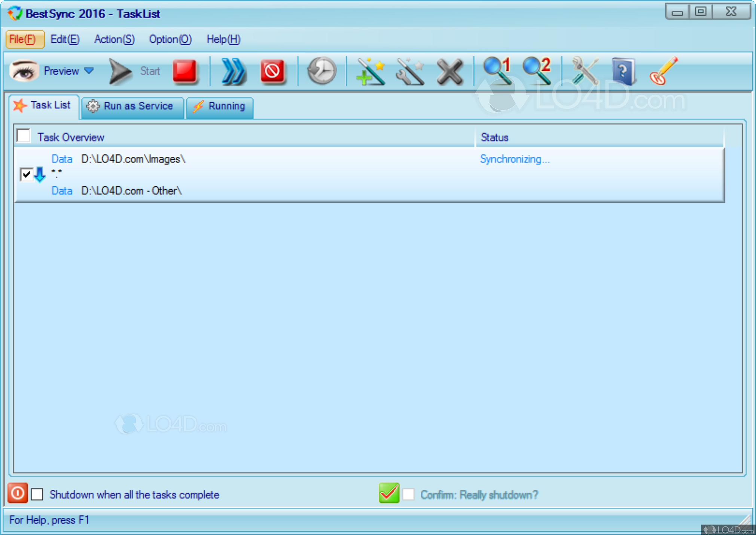Image resolution: width=756 pixels, height=535 pixels.
Task: Open the schedule clock icon
Action: click(321, 71)
